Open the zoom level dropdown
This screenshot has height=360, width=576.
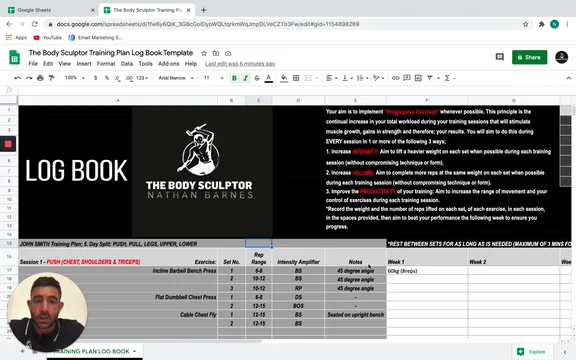[x=75, y=78]
